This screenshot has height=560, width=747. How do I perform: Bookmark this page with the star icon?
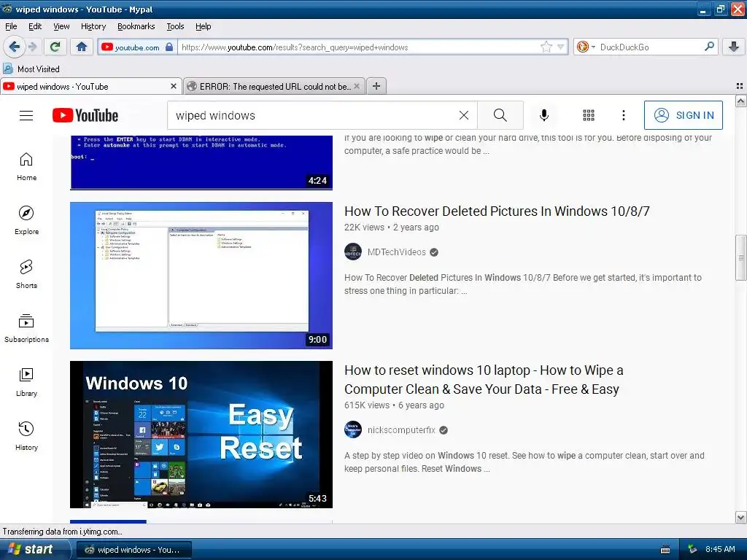[x=546, y=47]
